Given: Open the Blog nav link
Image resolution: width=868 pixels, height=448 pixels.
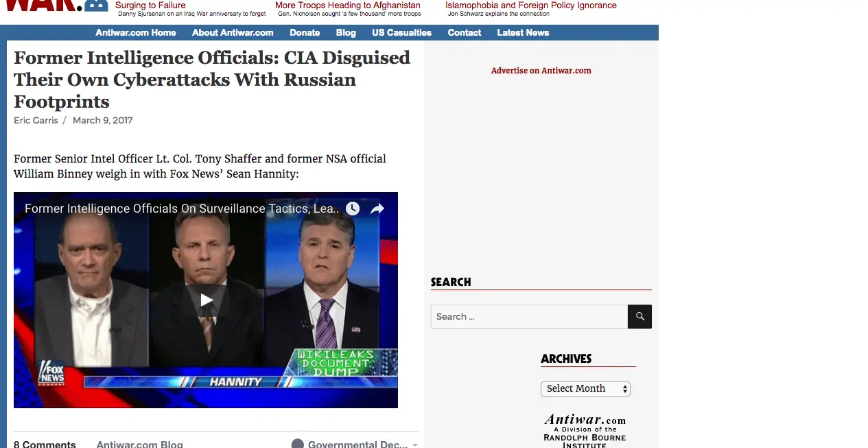Looking at the screenshot, I should [346, 32].
